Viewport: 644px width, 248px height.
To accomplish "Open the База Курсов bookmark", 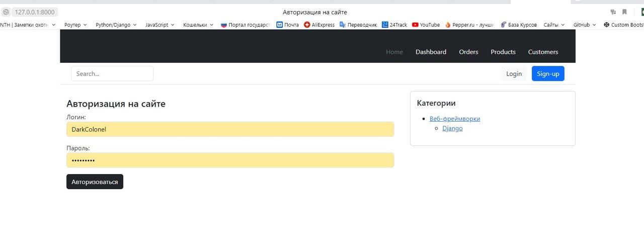I will click(518, 25).
